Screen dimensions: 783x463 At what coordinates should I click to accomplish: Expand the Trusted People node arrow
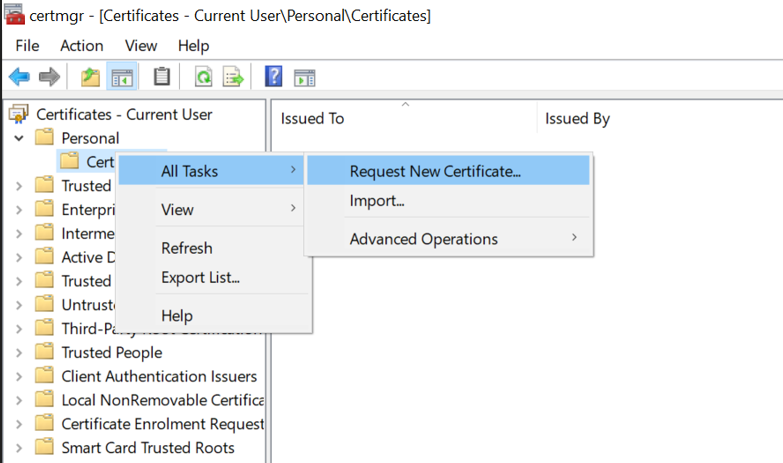point(19,353)
